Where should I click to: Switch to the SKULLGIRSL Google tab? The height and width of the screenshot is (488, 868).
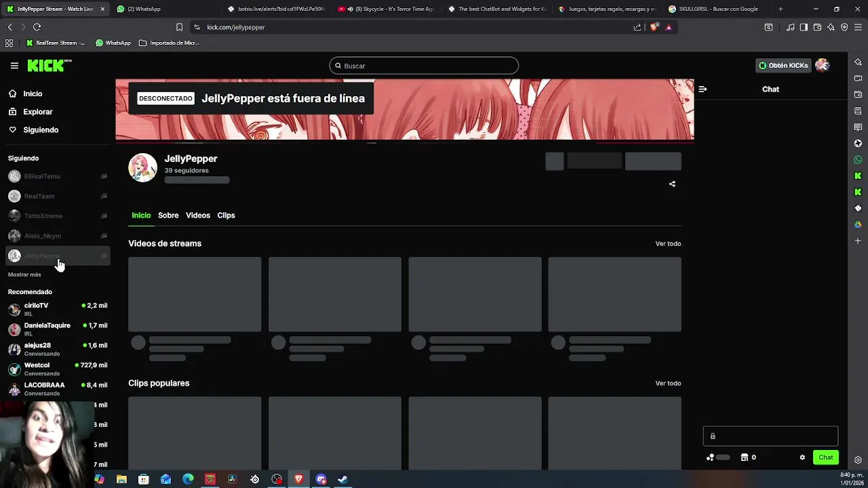click(719, 9)
